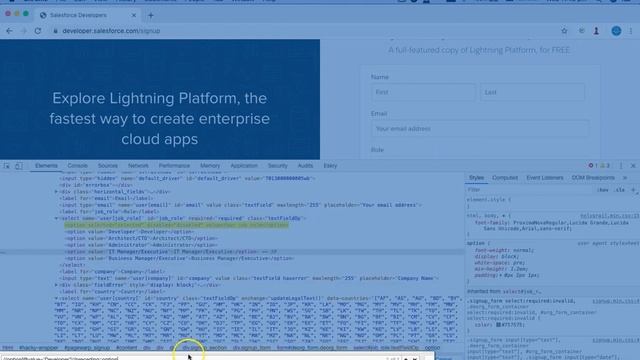
Task: Select the option value Administrator DOM row
Action: [x=141, y=245]
